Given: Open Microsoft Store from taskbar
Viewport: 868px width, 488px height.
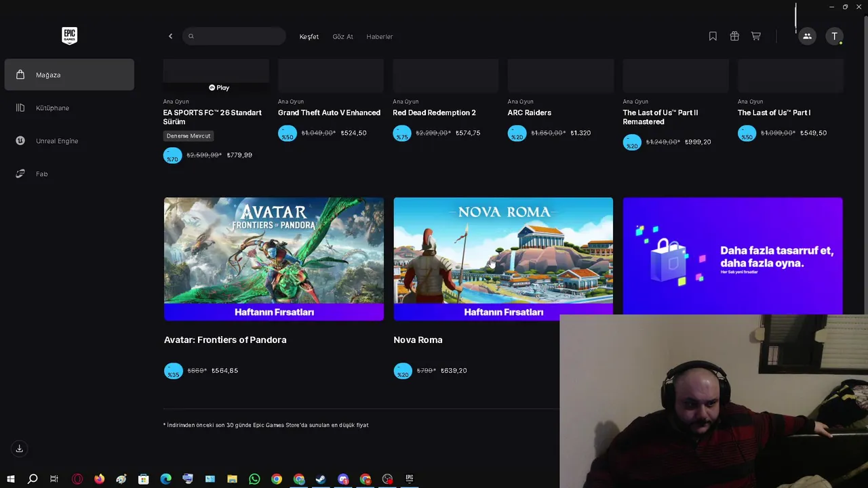Looking at the screenshot, I should click(x=144, y=479).
